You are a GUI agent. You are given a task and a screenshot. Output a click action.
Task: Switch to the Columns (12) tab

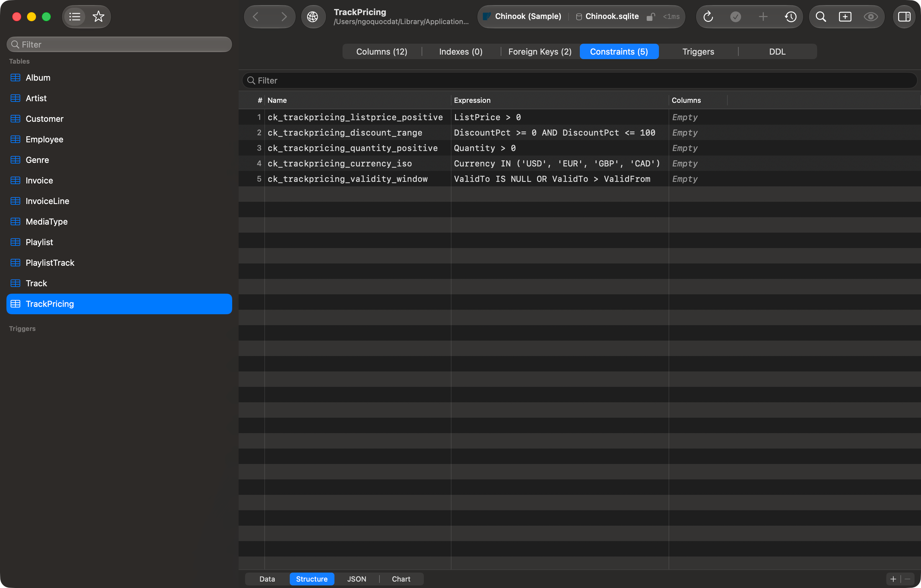click(382, 52)
